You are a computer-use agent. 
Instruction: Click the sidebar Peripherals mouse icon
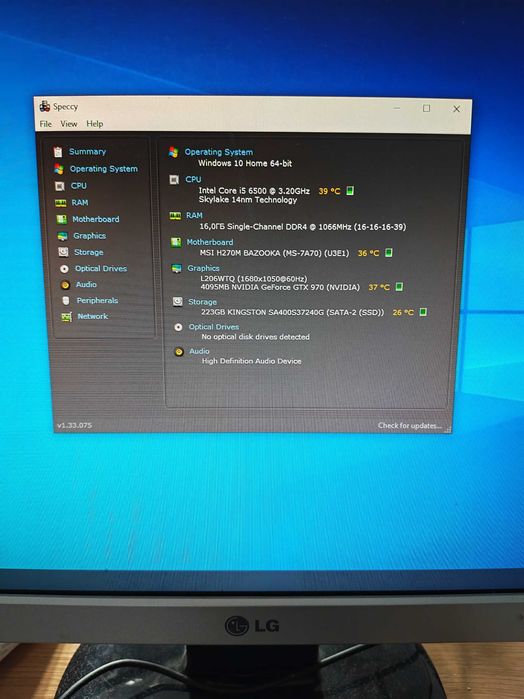66,301
